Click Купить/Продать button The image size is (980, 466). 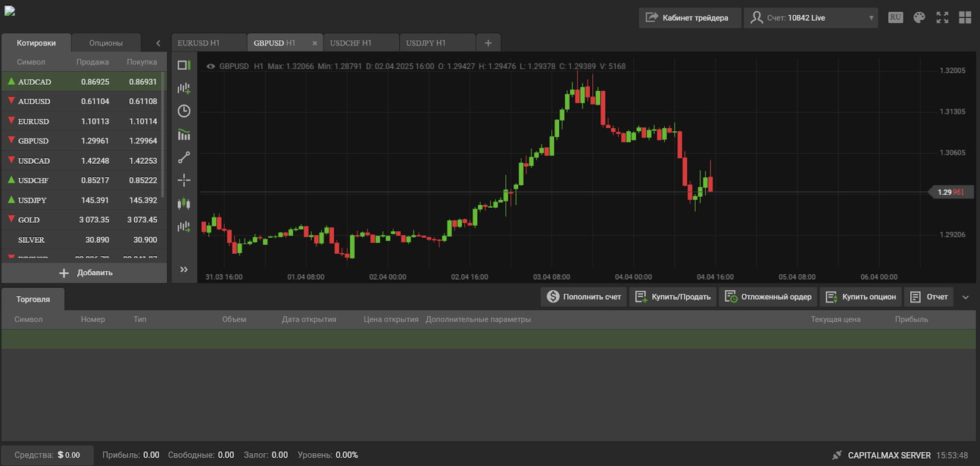pos(673,297)
